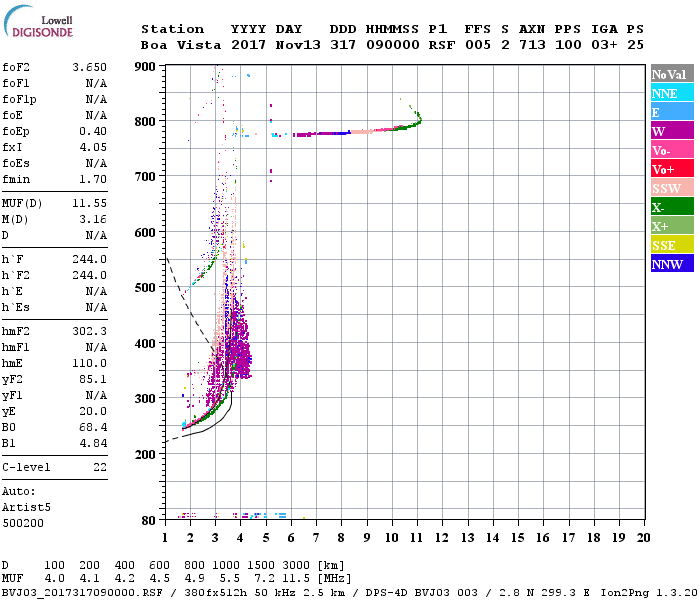This screenshot has width=700, height=600.
Task: Click the 090000 time value
Action: [x=393, y=45]
